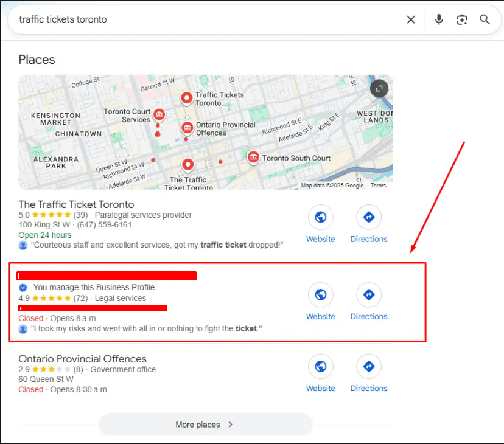The height and width of the screenshot is (444, 504).
Task: Click the 'Closed · Opens 8:30 a.m.' hours text
Action: [63, 389]
